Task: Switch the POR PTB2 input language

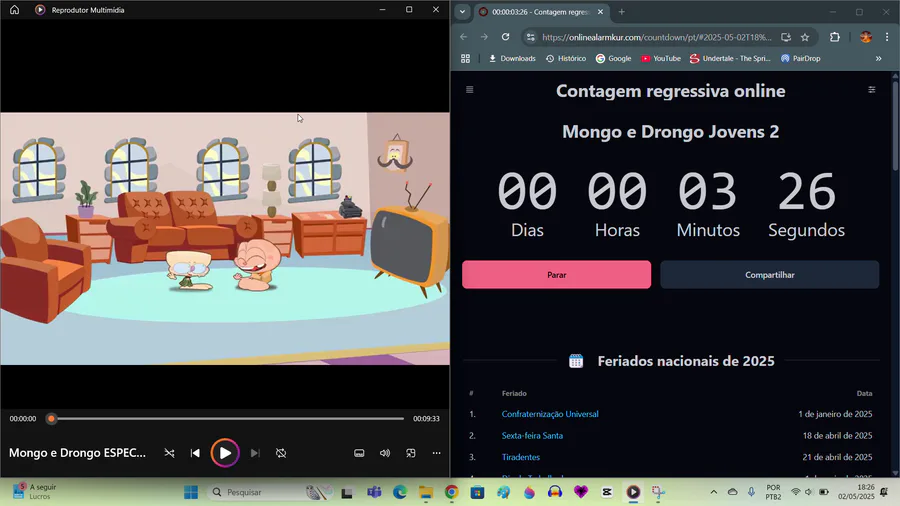Action: [773, 492]
